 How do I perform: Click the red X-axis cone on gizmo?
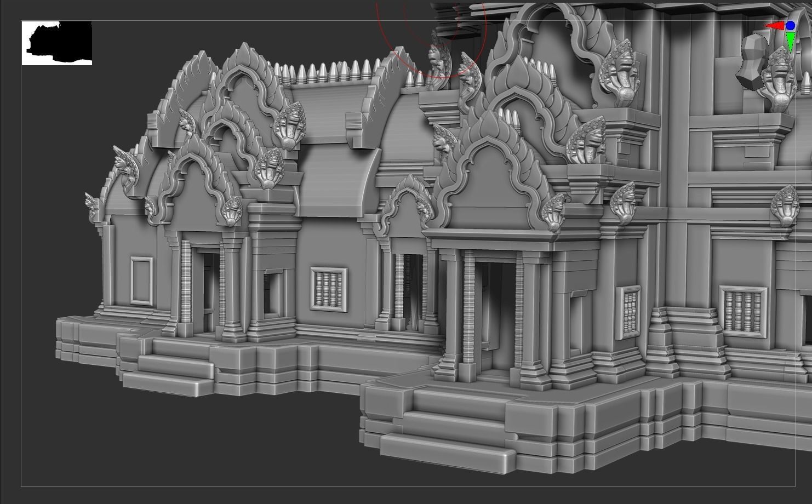[x=775, y=26]
